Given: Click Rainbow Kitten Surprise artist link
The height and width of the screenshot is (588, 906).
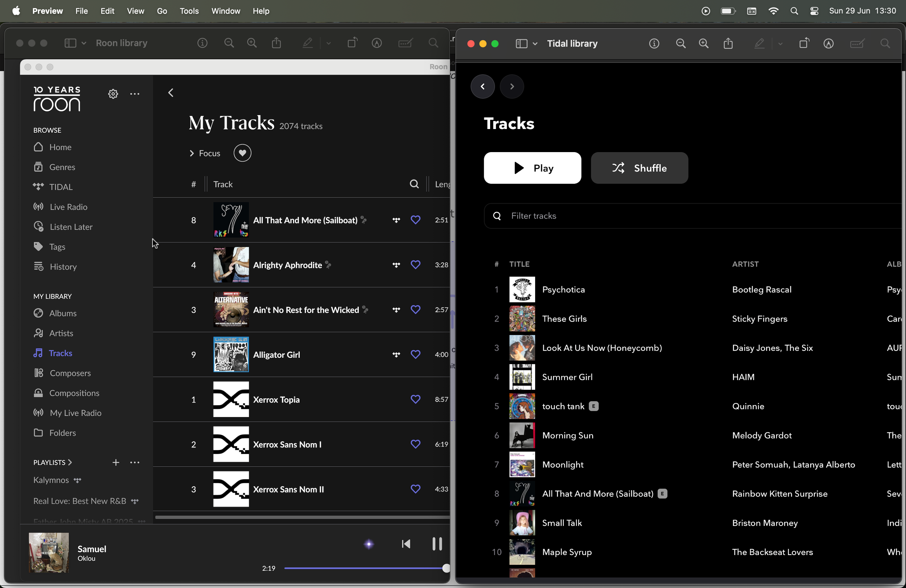Looking at the screenshot, I should (x=780, y=494).
